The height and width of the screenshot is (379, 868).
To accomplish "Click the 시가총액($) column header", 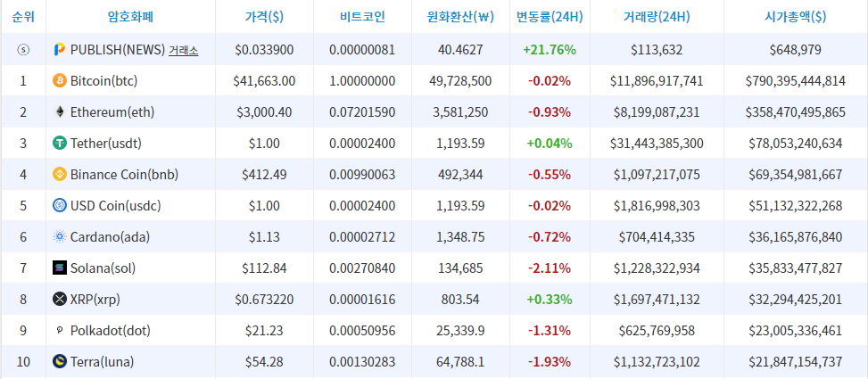I will coord(796,17).
